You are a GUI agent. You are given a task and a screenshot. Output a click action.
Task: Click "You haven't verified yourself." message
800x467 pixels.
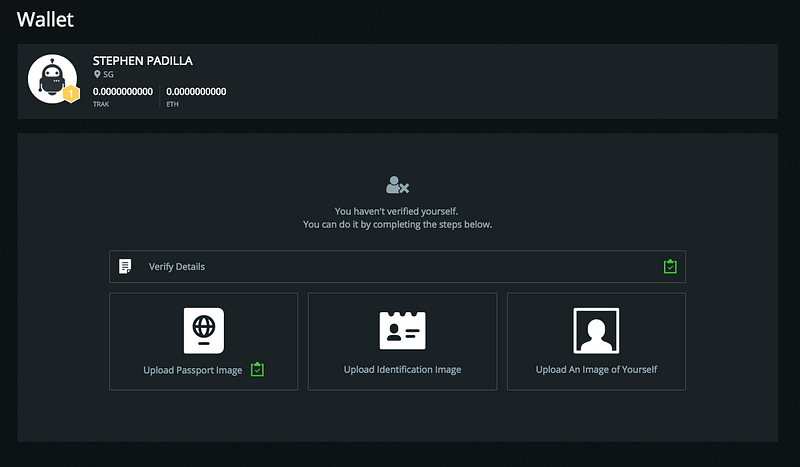coord(396,211)
